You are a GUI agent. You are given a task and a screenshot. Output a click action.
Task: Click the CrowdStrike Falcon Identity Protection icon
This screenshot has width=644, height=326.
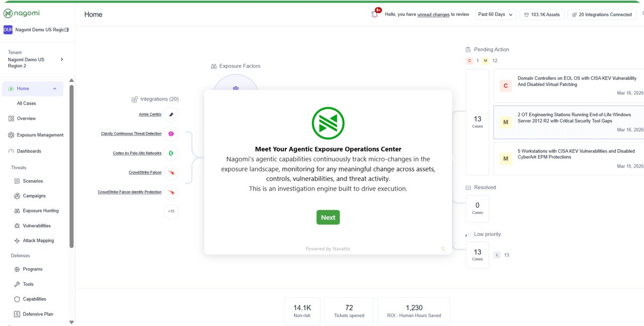(171, 192)
